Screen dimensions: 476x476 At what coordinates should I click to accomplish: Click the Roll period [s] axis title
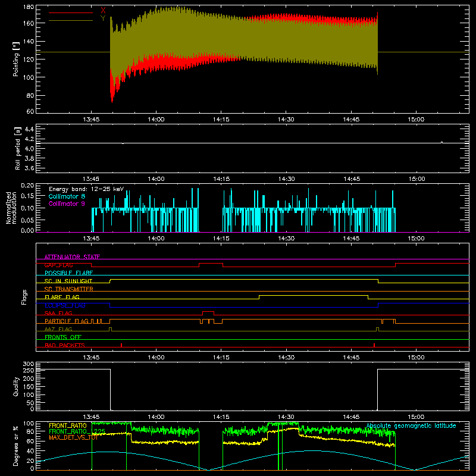pyautogui.click(x=17, y=148)
